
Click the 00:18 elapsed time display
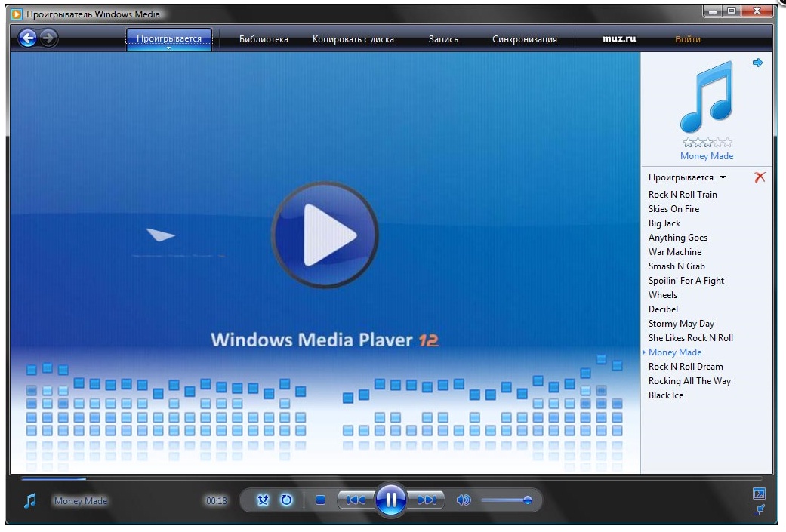tap(217, 500)
